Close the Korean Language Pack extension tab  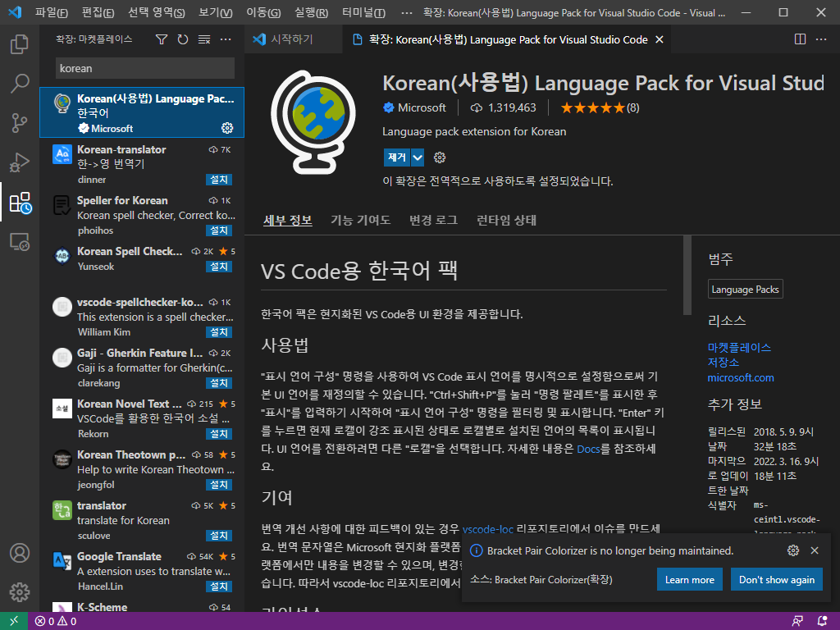click(660, 39)
